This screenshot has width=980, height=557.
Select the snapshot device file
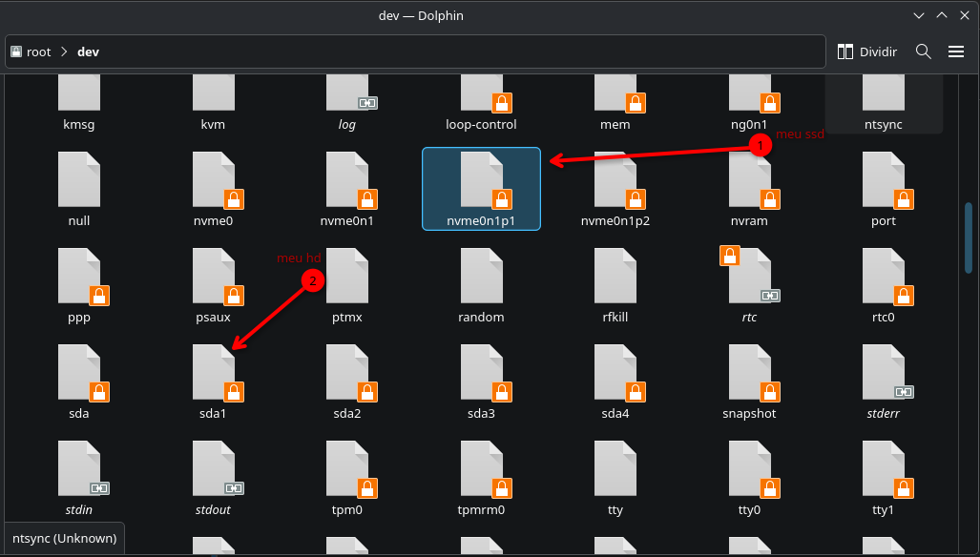coord(749,382)
